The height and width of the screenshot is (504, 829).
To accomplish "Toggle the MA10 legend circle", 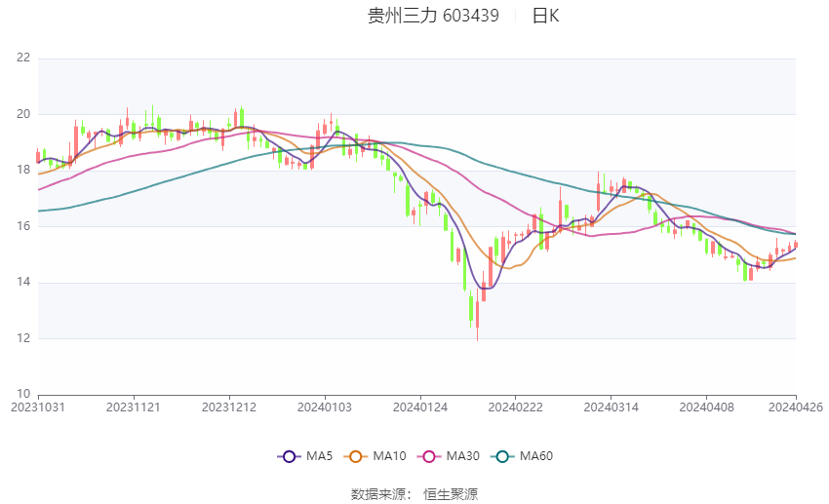I will coord(355,456).
